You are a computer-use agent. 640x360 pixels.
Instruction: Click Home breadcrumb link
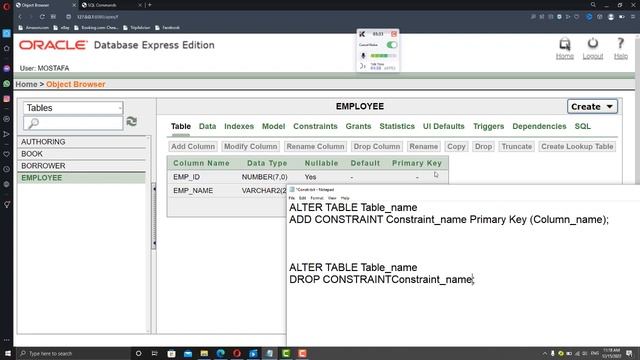tap(26, 84)
